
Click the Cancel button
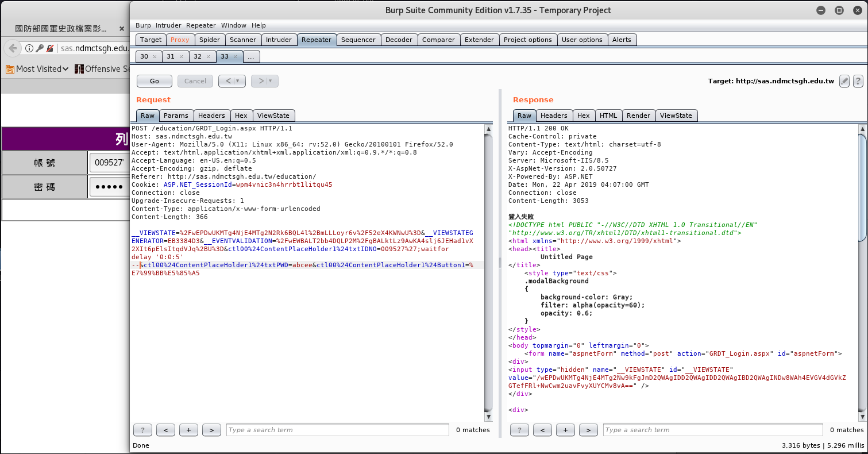pyautogui.click(x=195, y=81)
